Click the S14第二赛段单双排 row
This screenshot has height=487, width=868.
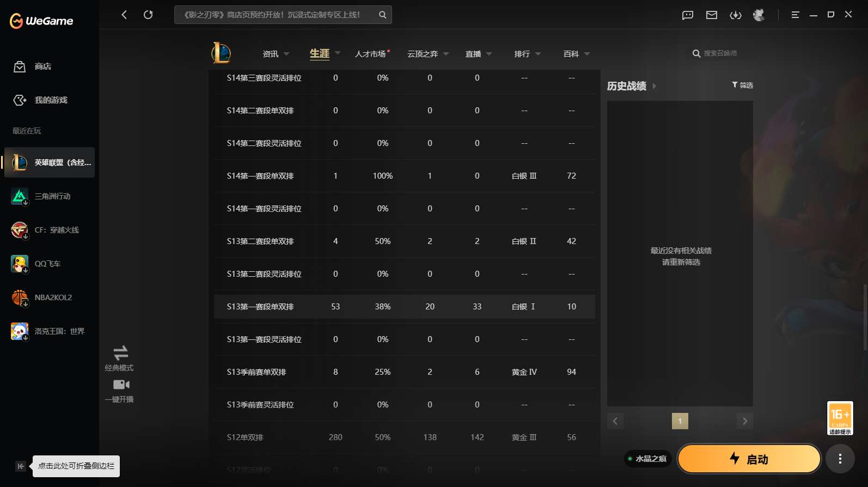(404, 111)
